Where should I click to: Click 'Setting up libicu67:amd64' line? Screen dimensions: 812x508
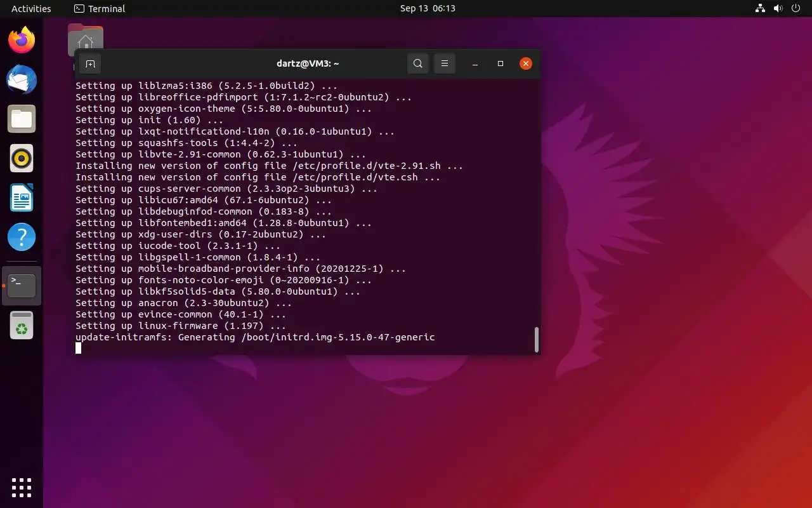pos(204,200)
